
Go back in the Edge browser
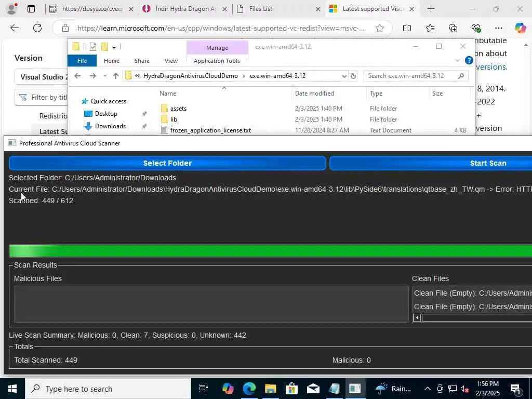(x=15, y=28)
